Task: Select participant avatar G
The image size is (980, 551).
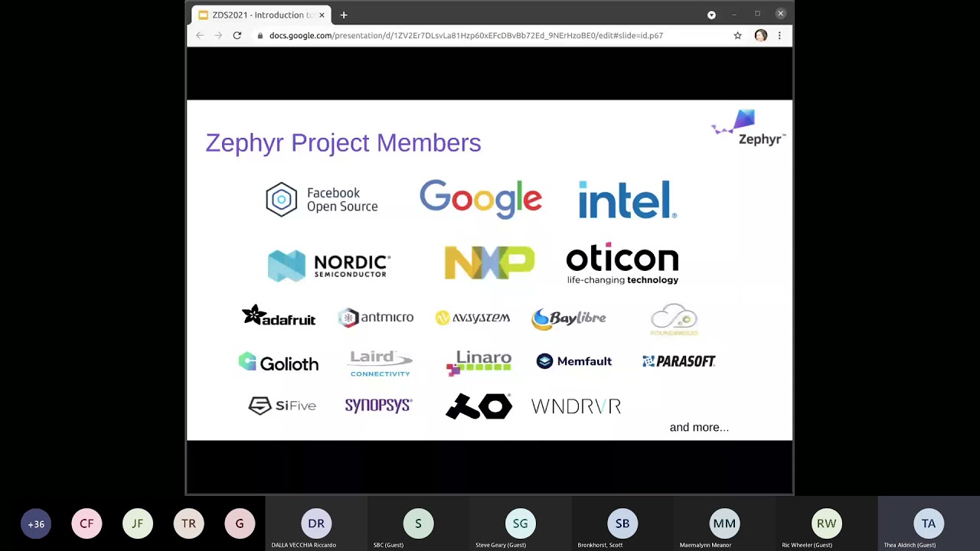Action: (x=240, y=524)
